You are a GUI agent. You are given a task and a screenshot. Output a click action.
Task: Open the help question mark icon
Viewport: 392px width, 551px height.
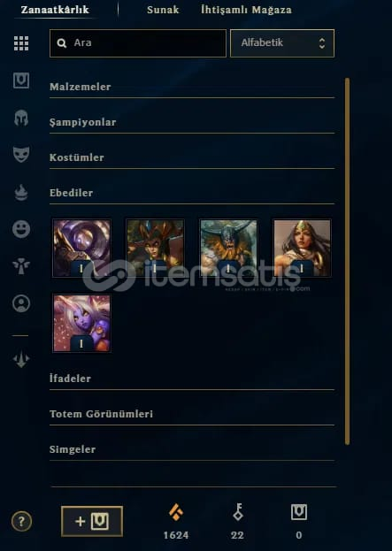[x=21, y=521]
